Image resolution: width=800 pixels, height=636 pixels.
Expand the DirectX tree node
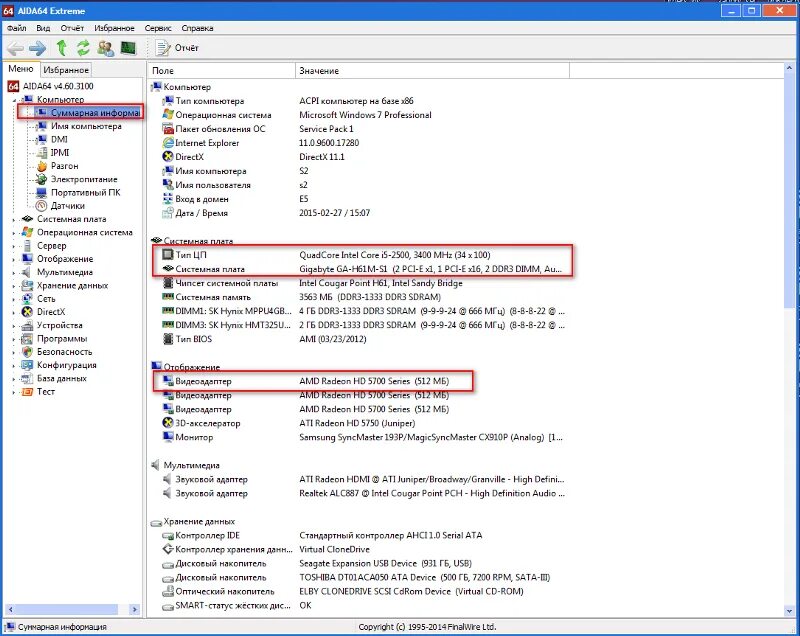point(14,312)
